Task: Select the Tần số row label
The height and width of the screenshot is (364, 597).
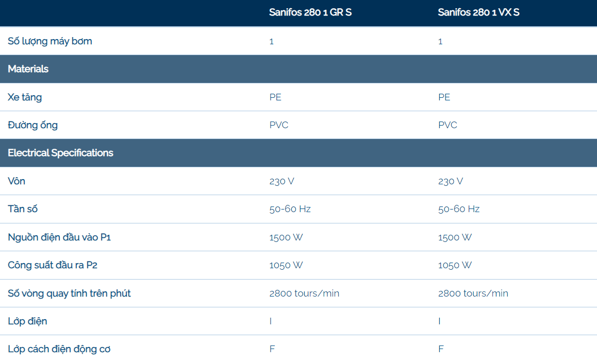Action: click(23, 209)
